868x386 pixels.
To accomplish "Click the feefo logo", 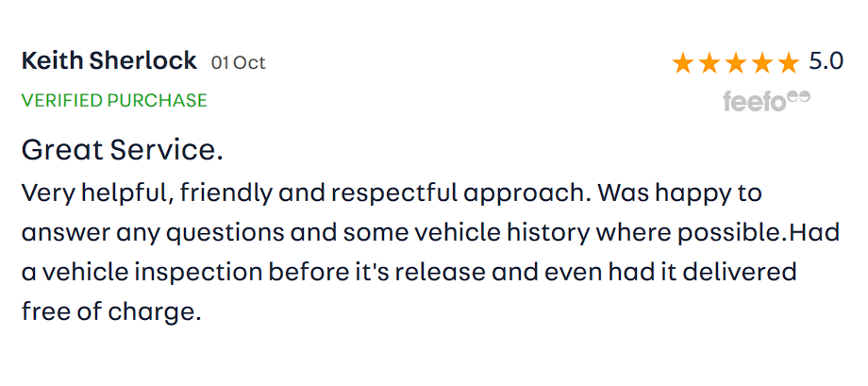I will (x=766, y=100).
